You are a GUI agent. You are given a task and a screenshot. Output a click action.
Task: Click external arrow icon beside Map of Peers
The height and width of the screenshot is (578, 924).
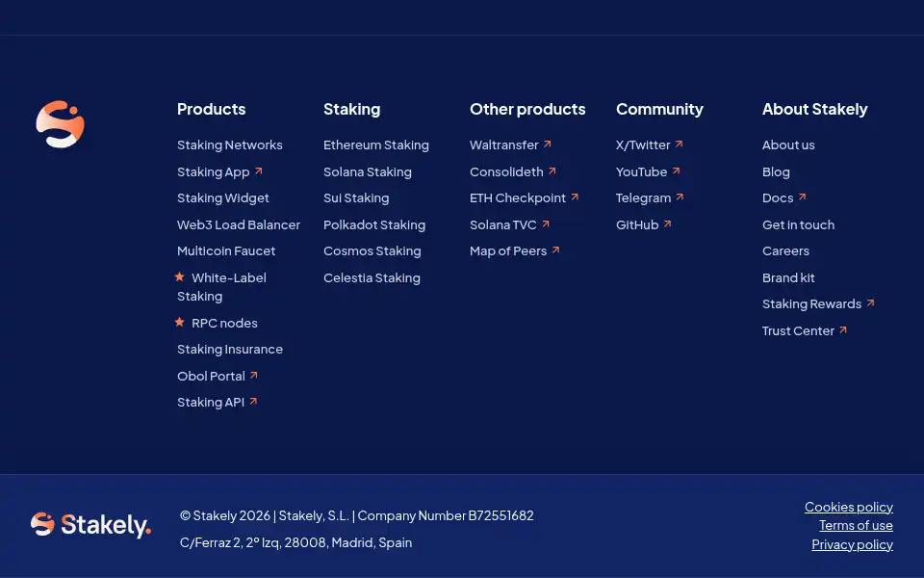[x=555, y=250]
